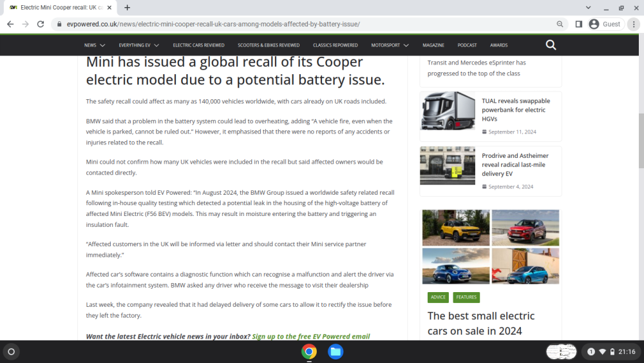Expand the Motorsport dropdown arrow
Screen dimensions: 644x363
[x=406, y=45]
